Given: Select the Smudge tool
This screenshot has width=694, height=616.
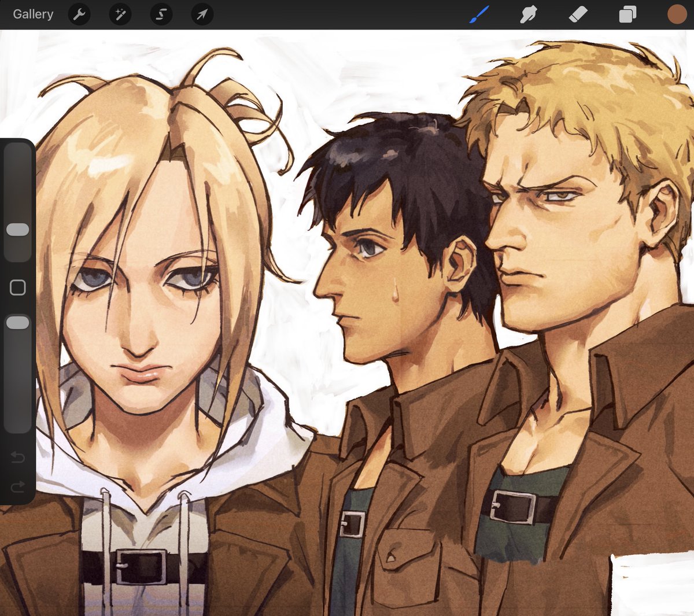Looking at the screenshot, I should coord(528,14).
